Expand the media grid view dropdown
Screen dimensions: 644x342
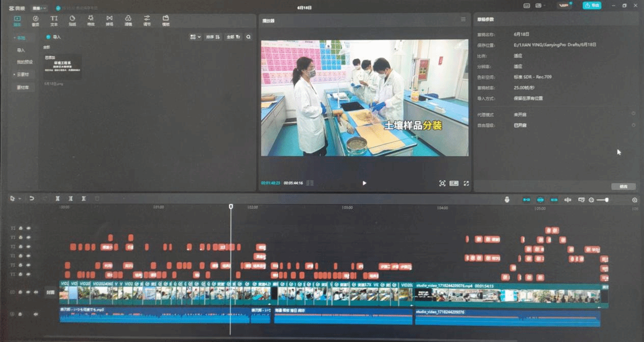pos(195,37)
